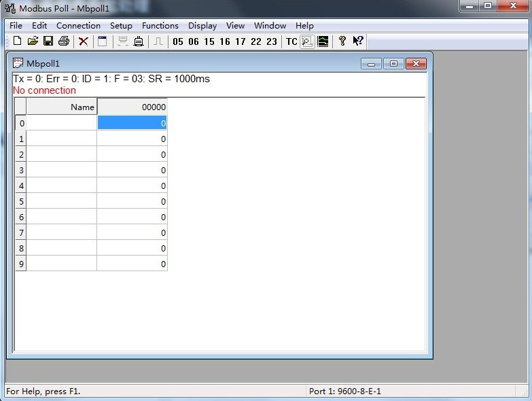Open the View menu
Screen dimensions: 532x401
tap(236, 25)
